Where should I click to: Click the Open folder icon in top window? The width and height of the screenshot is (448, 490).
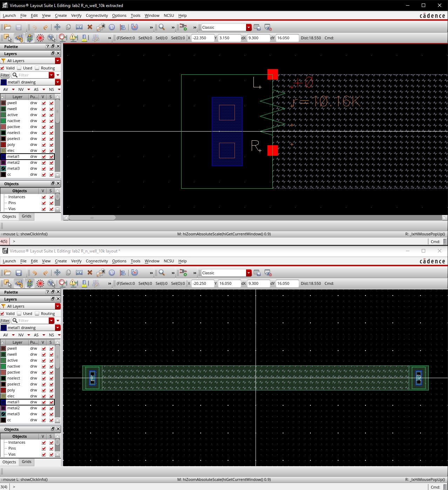[7, 27]
